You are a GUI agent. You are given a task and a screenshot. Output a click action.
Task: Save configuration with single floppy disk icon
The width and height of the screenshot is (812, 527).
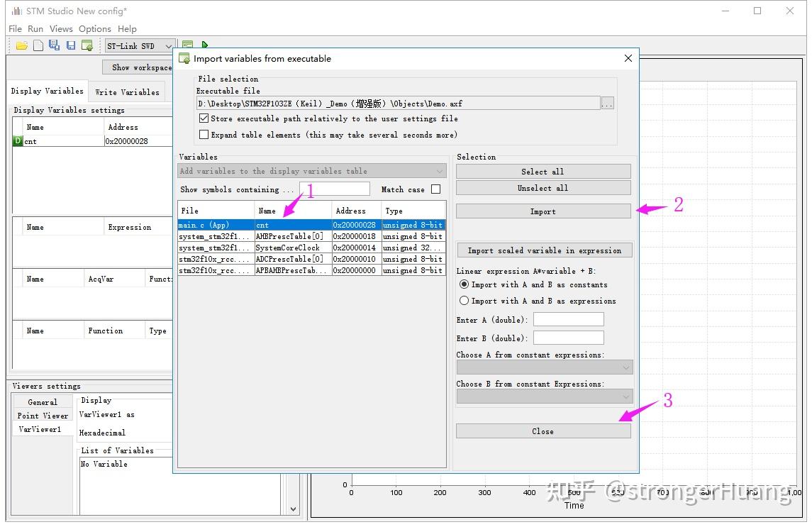click(x=71, y=45)
